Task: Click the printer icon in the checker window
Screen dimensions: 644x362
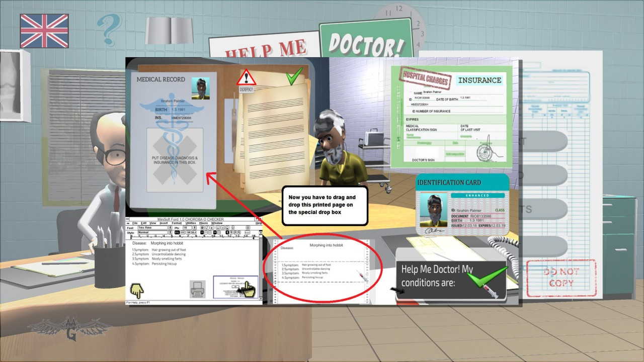Action: (197, 289)
